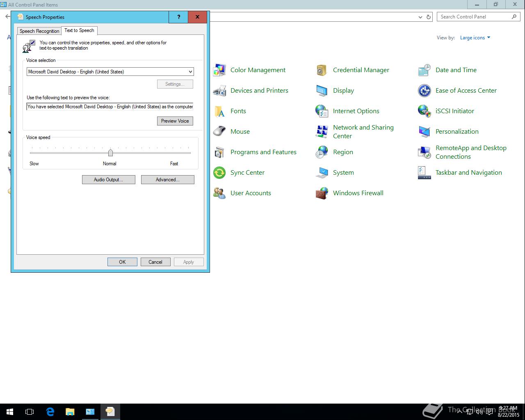Expand the address bar history dropdown
This screenshot has width=525, height=420.
(x=420, y=17)
